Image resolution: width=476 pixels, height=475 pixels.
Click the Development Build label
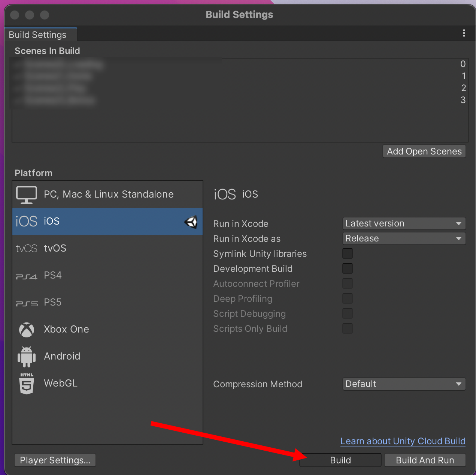(x=253, y=269)
